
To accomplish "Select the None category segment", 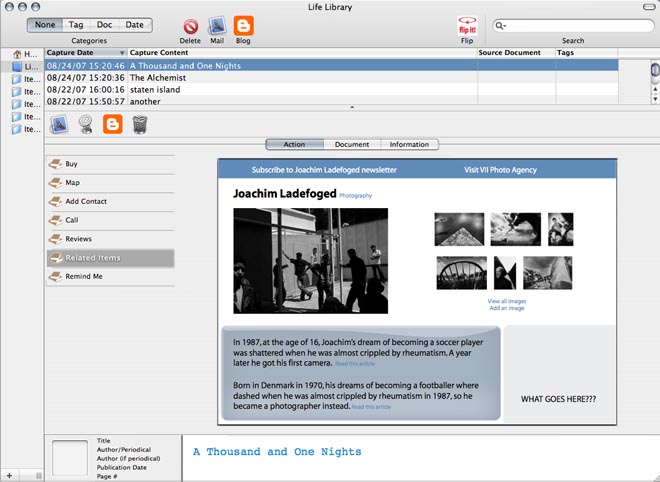I will (47, 25).
